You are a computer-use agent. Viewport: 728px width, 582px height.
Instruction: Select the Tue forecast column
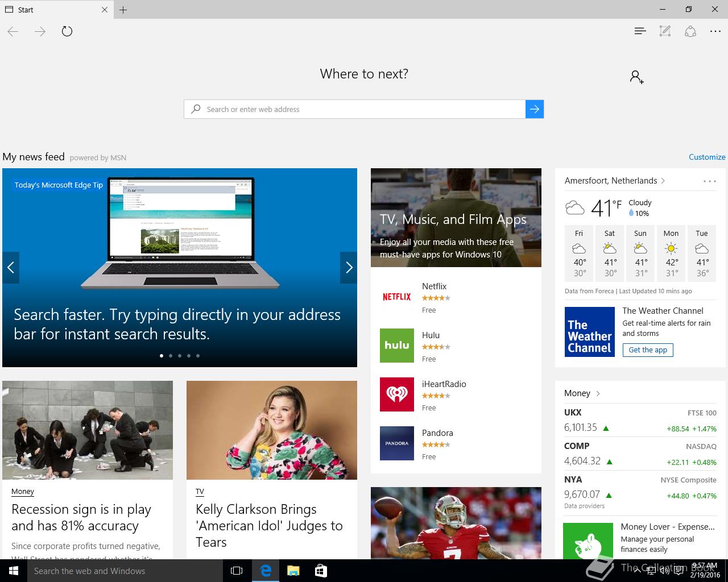coord(702,253)
